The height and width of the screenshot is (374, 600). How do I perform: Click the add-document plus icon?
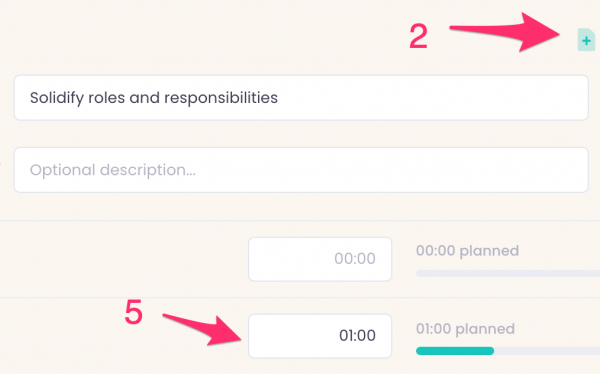586,40
